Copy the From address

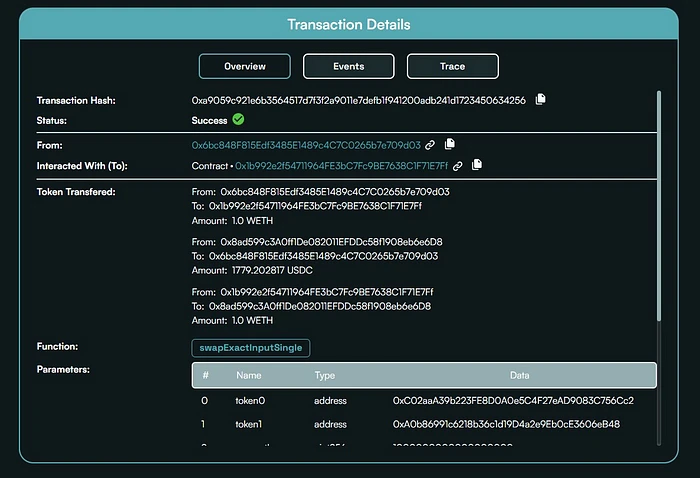[x=450, y=145]
